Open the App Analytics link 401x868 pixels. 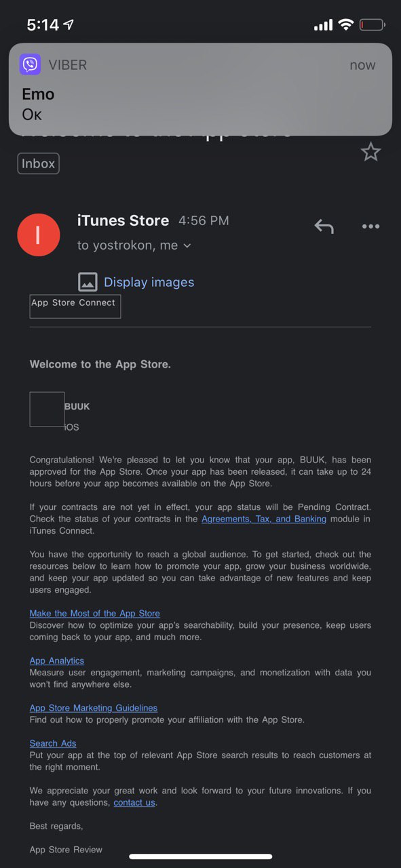point(57,660)
